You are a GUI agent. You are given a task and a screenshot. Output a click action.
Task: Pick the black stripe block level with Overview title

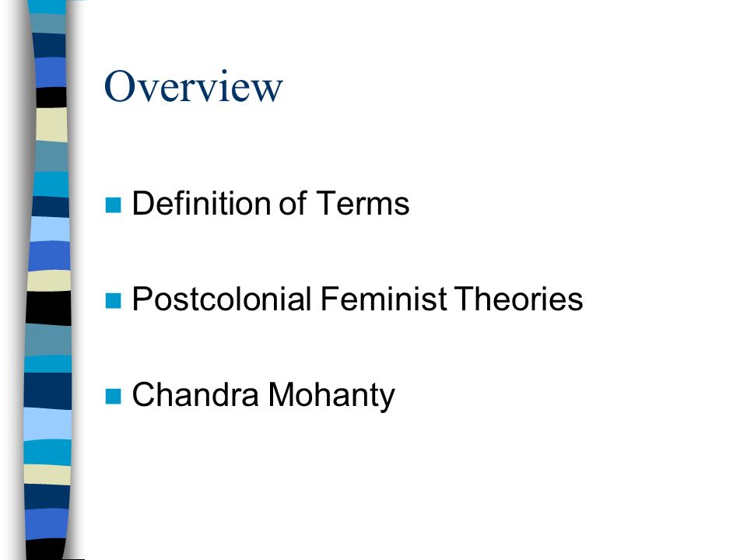click(x=51, y=98)
